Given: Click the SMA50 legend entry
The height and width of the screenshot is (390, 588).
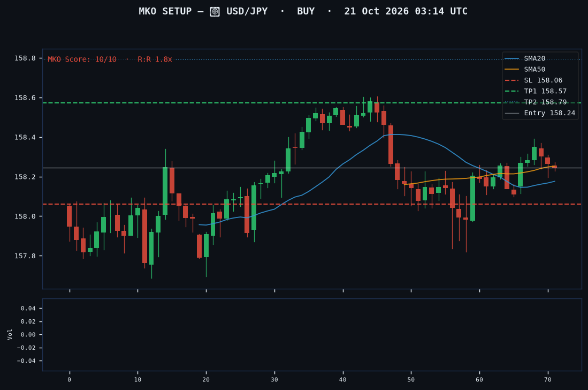Looking at the screenshot, I should click(x=525, y=70).
